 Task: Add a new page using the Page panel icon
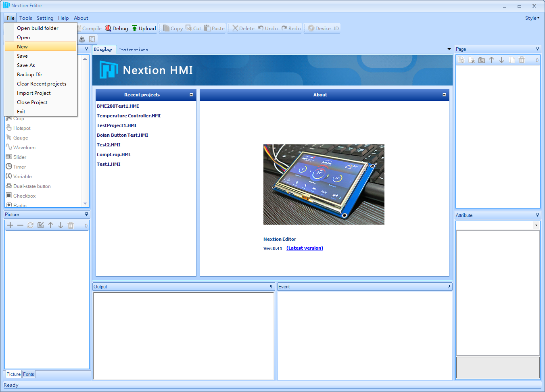pyautogui.click(x=461, y=60)
